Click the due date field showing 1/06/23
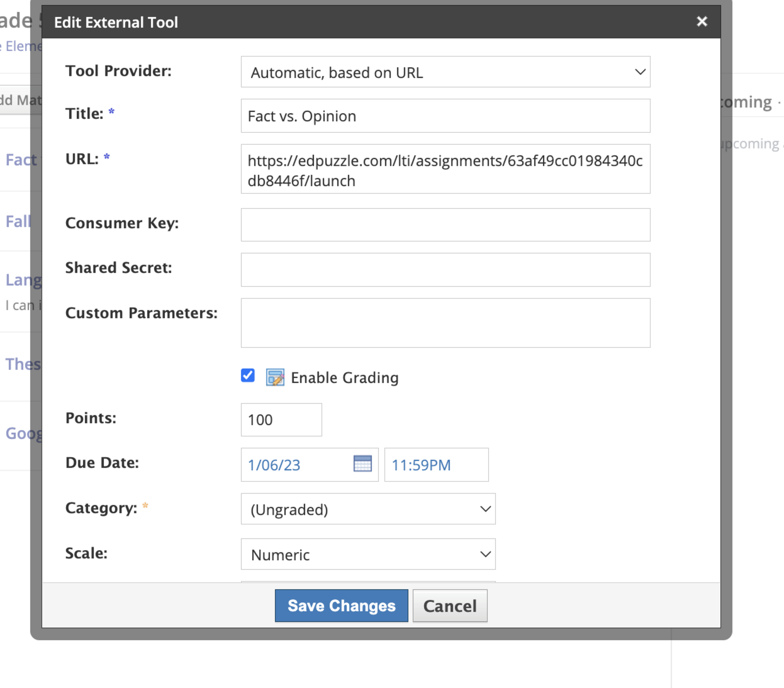The image size is (784, 688). click(296, 465)
